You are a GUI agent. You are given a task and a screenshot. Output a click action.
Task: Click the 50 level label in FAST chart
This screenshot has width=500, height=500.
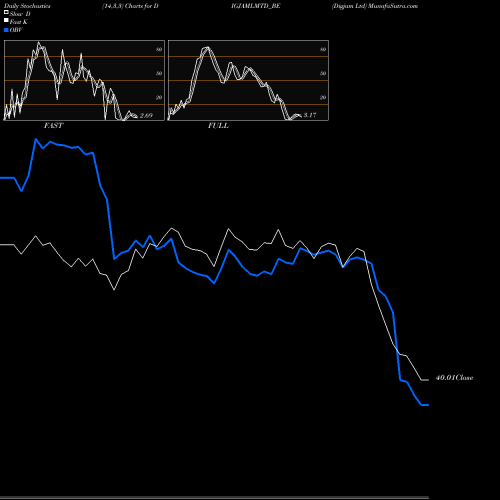[159, 73]
